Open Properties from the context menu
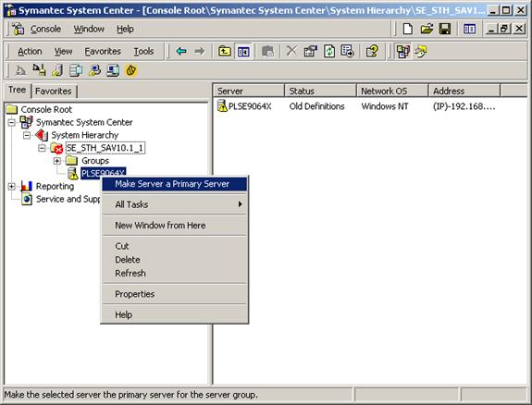The image size is (532, 405). 175,294
